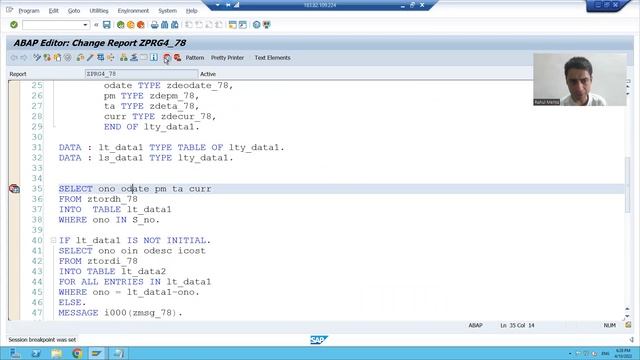Click the Activate wand icon
This screenshot has height=360, width=640.
(90, 58)
